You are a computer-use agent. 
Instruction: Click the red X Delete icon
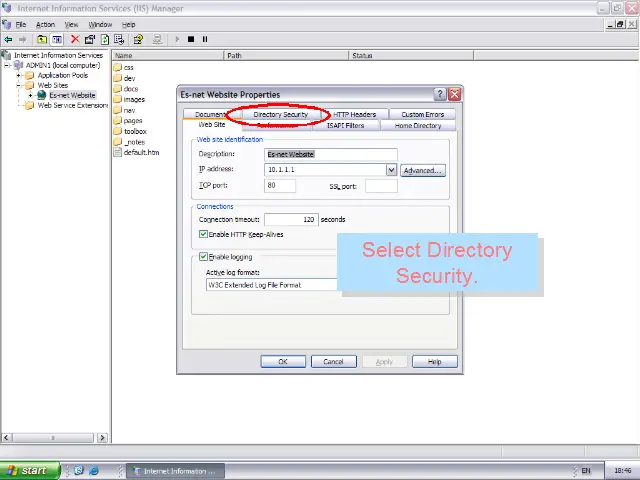[x=75, y=39]
